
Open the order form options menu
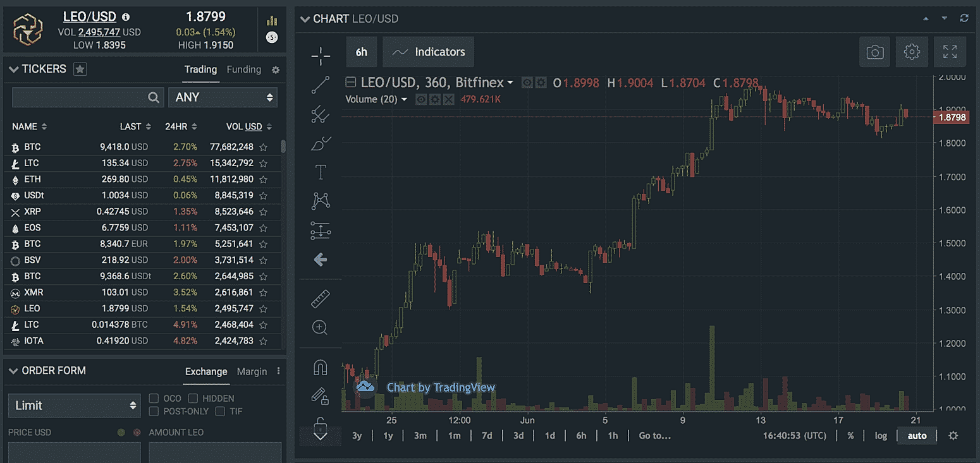coord(278,371)
